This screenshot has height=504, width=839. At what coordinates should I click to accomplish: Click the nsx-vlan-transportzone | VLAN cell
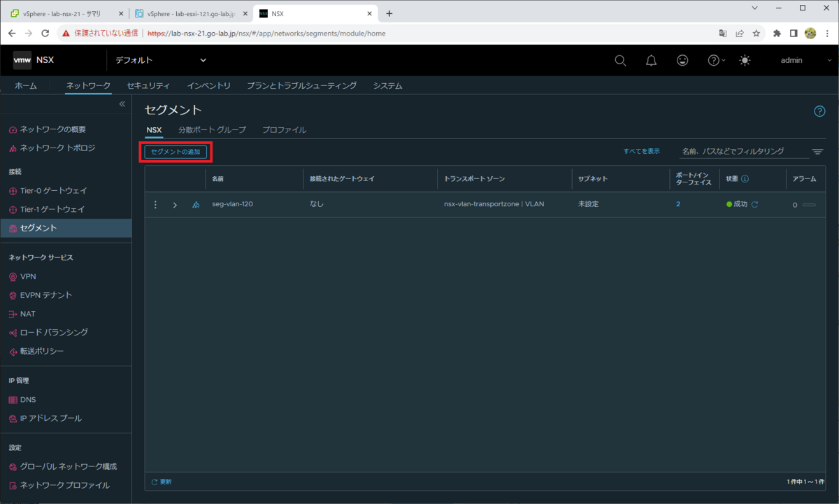494,204
